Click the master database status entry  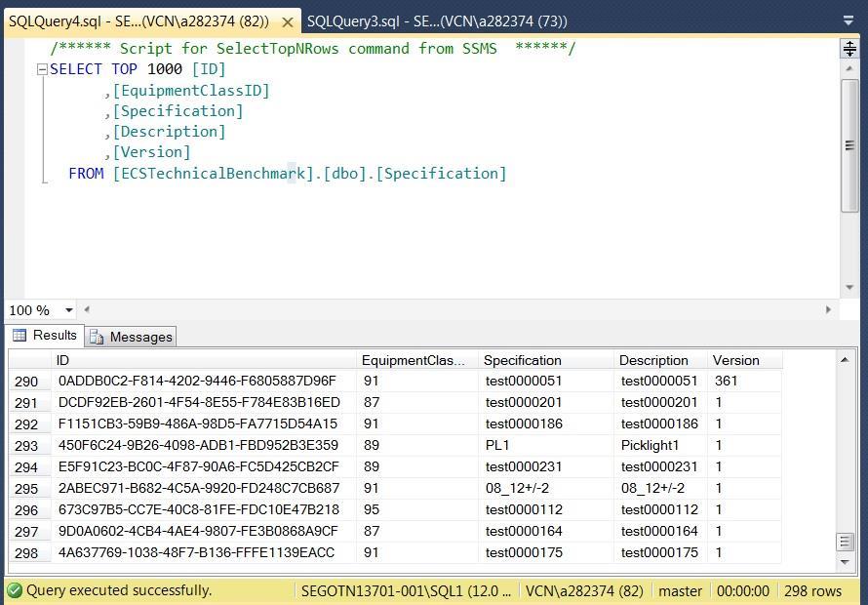point(681,591)
